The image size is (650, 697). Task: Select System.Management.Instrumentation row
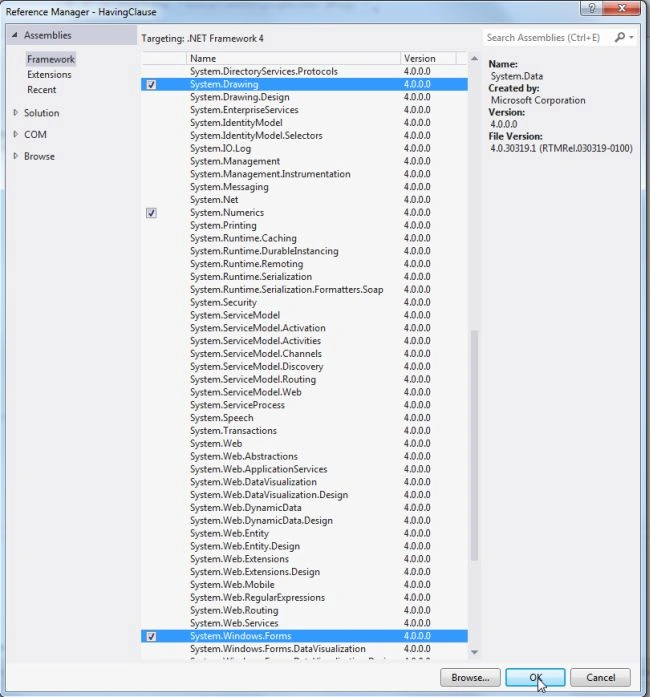pos(305,174)
